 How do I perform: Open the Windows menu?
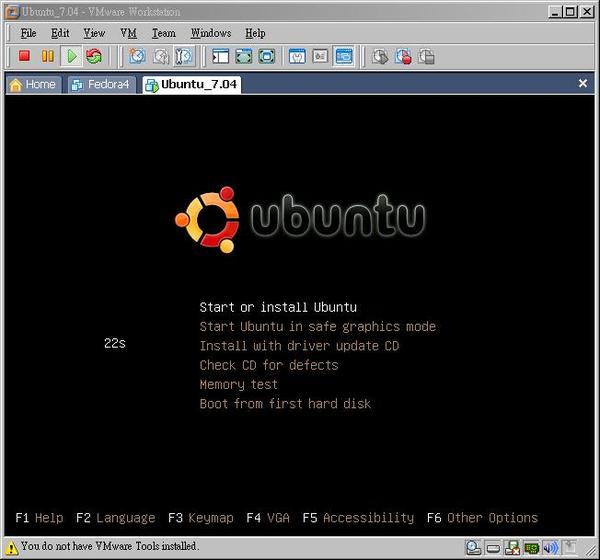click(x=211, y=33)
